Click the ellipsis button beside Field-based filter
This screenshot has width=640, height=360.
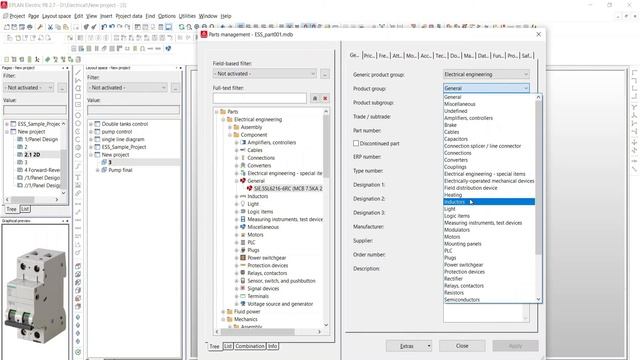coord(325,74)
